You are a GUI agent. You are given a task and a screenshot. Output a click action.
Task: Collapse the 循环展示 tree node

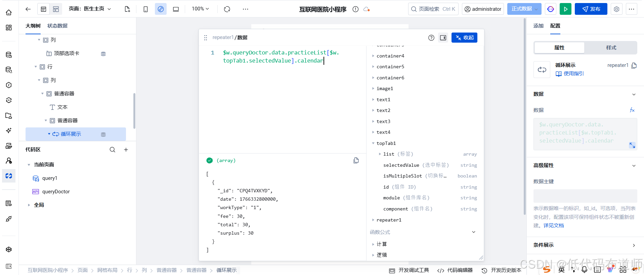pos(49,134)
